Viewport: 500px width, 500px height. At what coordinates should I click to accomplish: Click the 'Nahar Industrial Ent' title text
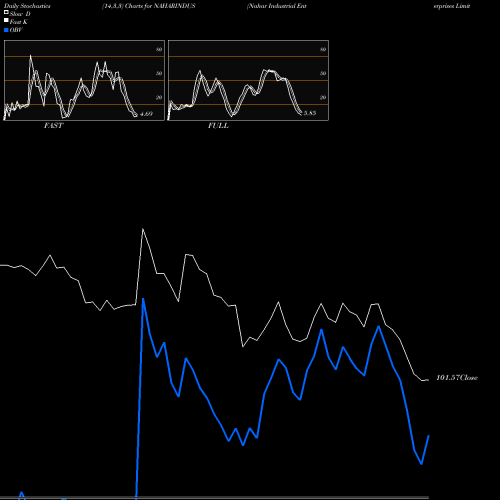pyautogui.click(x=277, y=6)
